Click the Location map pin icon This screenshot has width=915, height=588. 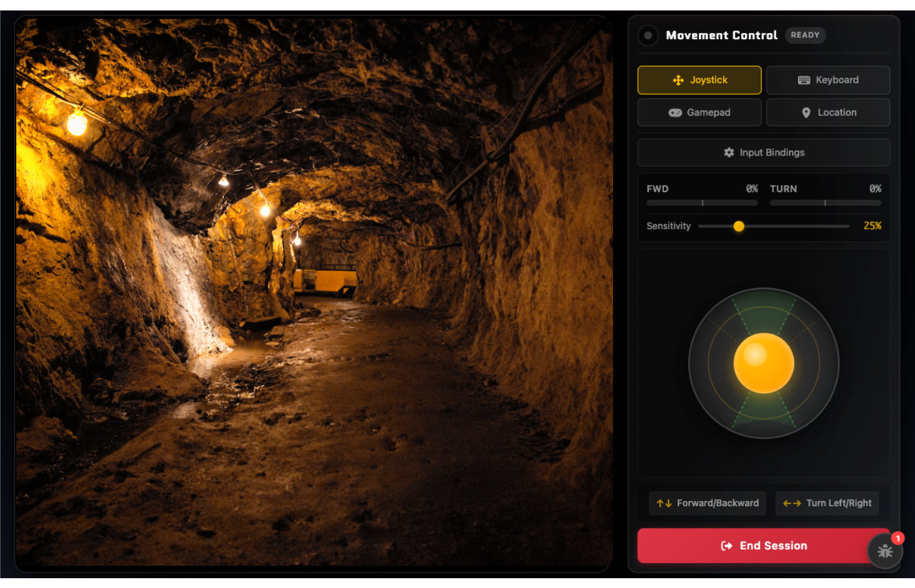pos(806,112)
